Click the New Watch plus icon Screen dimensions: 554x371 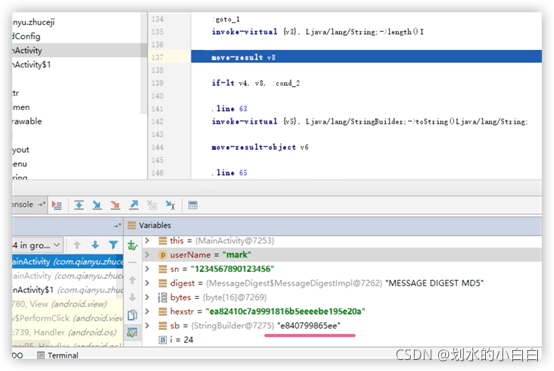[x=132, y=245]
